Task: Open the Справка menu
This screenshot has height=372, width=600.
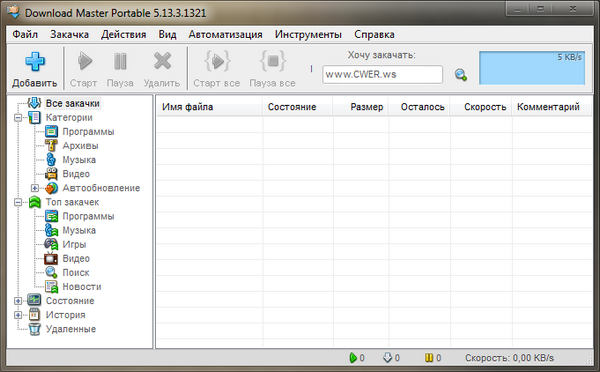Action: click(374, 34)
